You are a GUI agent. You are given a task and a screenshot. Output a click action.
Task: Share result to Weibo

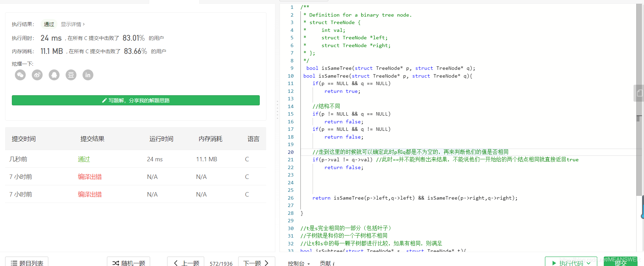click(37, 75)
